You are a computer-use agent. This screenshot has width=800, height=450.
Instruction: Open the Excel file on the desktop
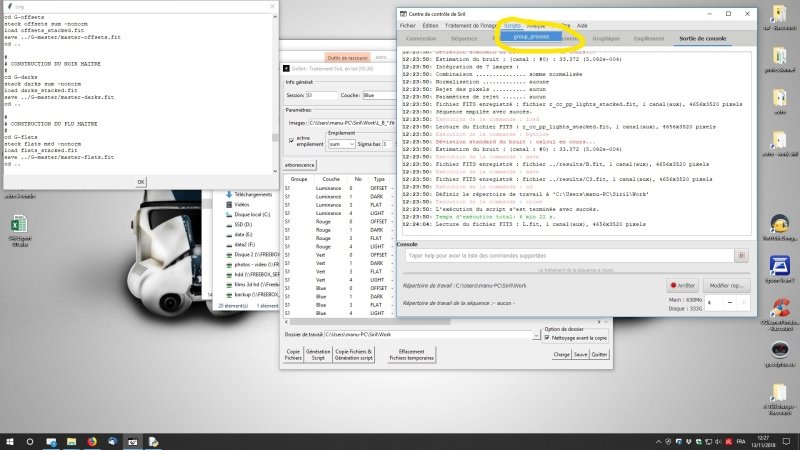pos(19,231)
